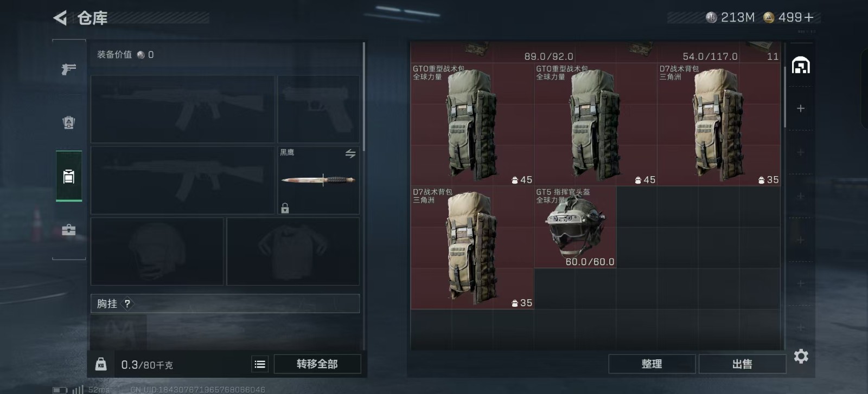868x394 pixels.
Task: Click the stash panel scrollbar
Action: [x=784, y=96]
